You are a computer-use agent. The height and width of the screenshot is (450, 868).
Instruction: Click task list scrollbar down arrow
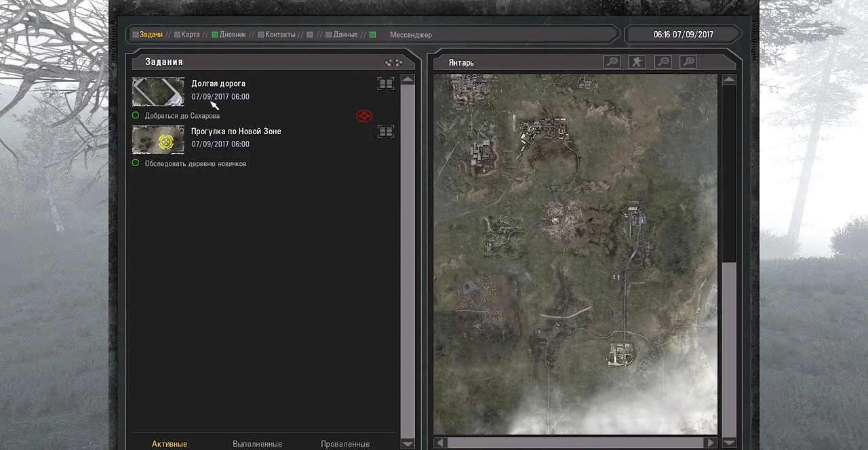pos(408,444)
